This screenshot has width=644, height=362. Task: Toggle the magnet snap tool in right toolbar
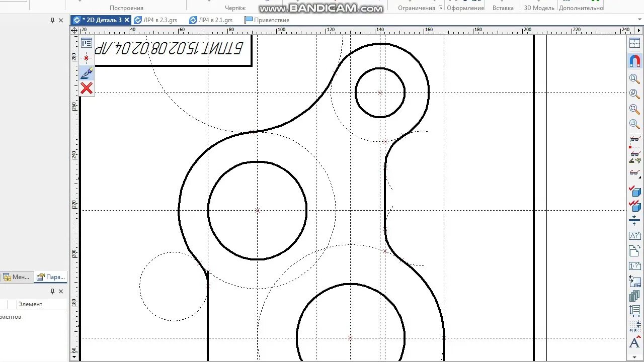(635, 61)
